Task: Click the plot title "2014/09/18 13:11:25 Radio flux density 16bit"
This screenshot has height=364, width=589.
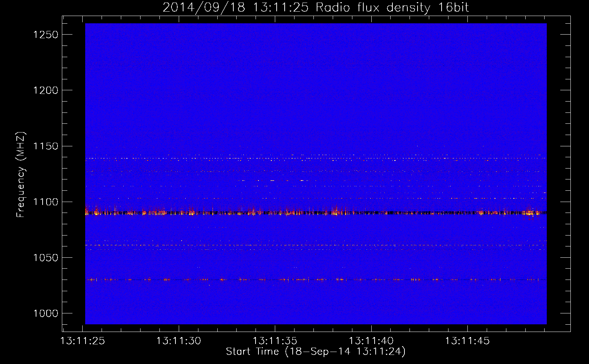Action: [316, 8]
